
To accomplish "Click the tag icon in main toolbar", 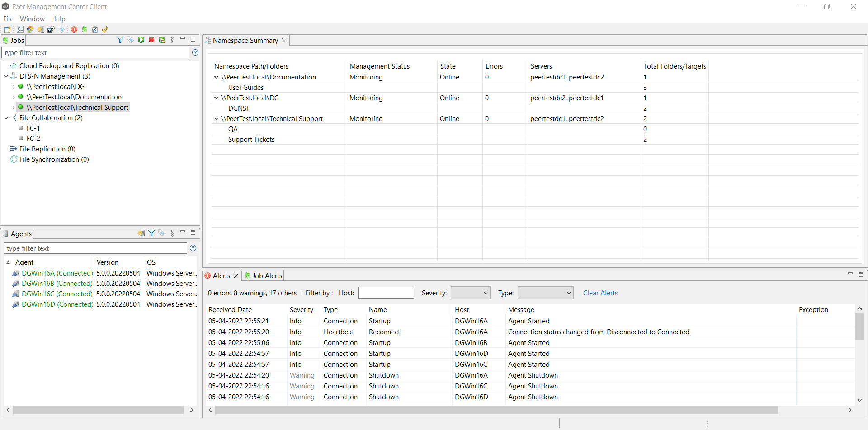I will click(x=61, y=29).
